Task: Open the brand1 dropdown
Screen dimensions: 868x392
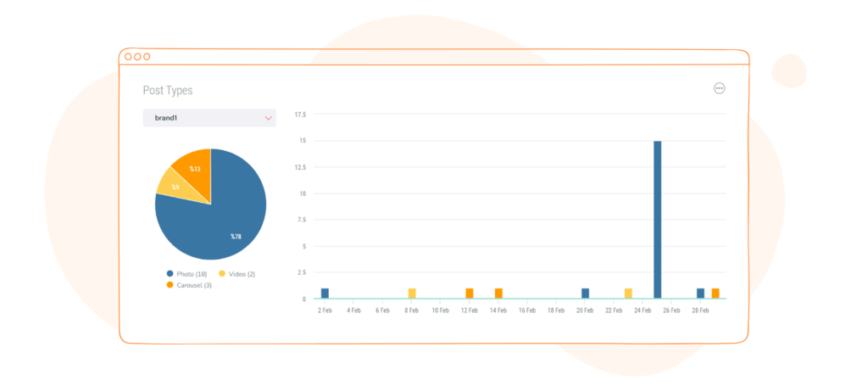Action: pyautogui.click(x=209, y=118)
